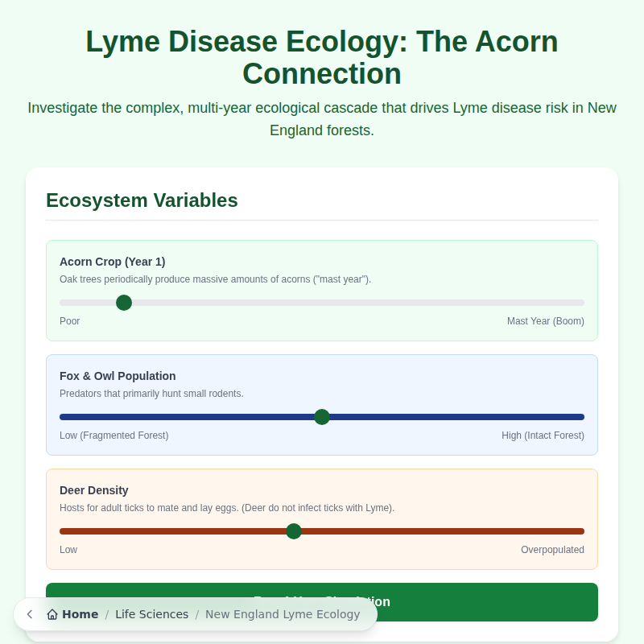Screen dimensions: 644x644
Task: Click the Poor label under the acorn slider
Action: [x=69, y=321]
